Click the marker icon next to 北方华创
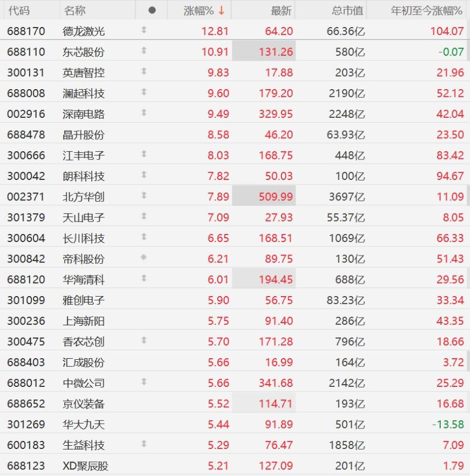Image resolution: width=470 pixels, height=476 pixels. coord(144,196)
